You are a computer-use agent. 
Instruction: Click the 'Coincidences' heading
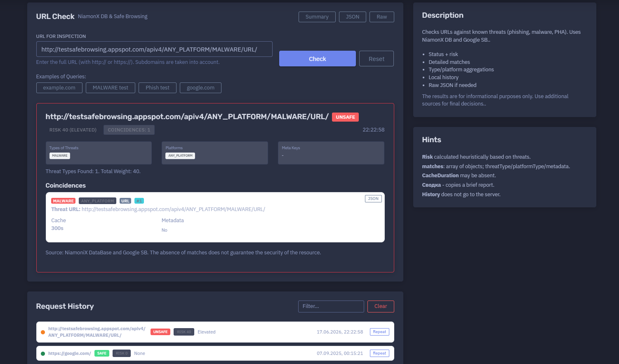coord(66,186)
